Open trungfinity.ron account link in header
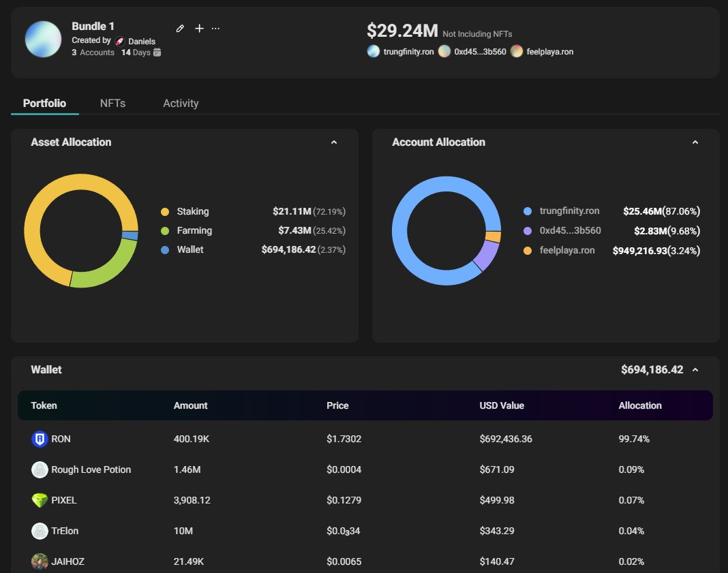This screenshot has width=728, height=573. click(408, 52)
